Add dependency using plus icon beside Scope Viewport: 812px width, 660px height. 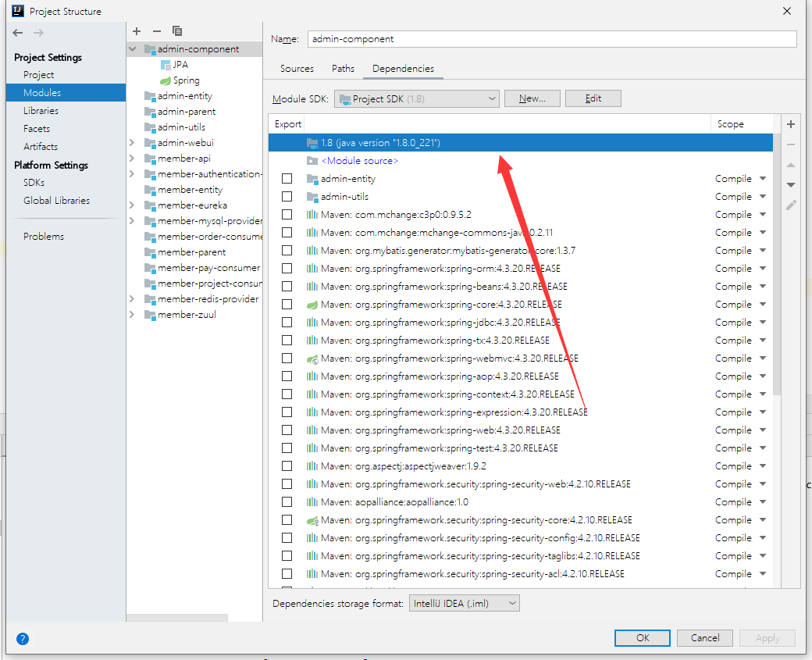pyautogui.click(x=791, y=124)
